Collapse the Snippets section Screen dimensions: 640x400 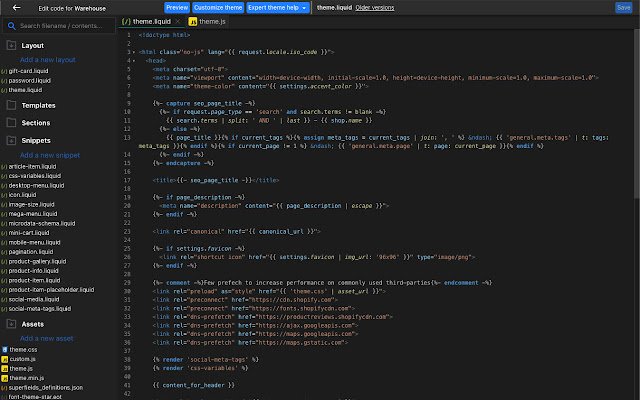coord(36,140)
